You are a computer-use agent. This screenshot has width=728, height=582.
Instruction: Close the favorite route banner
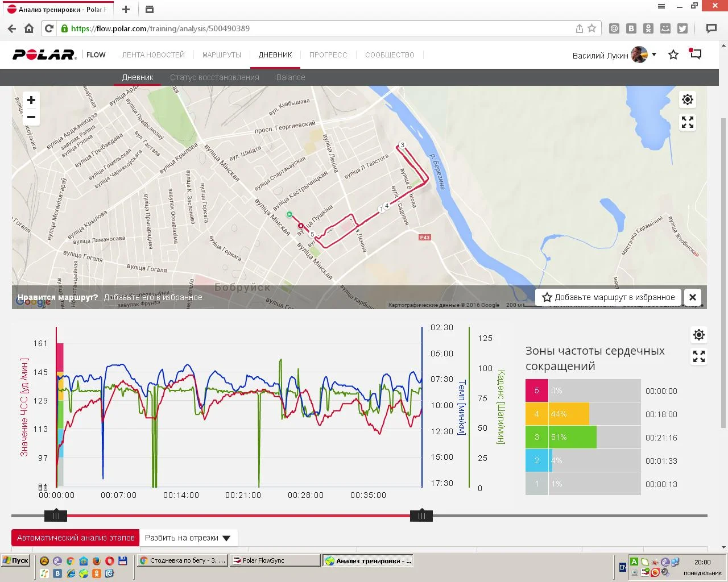point(692,297)
